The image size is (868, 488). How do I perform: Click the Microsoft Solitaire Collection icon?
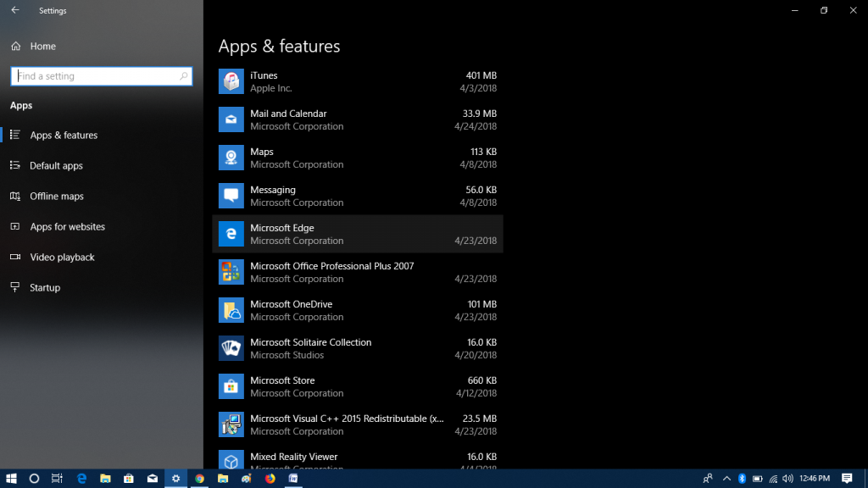point(231,348)
